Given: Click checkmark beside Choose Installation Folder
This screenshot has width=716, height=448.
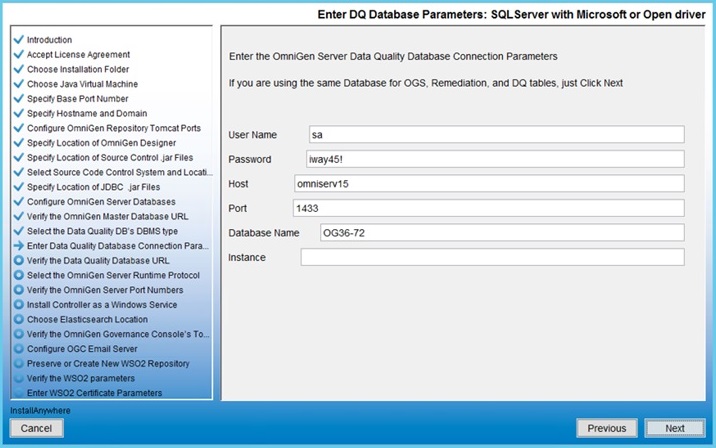Looking at the screenshot, I should coord(19,69).
